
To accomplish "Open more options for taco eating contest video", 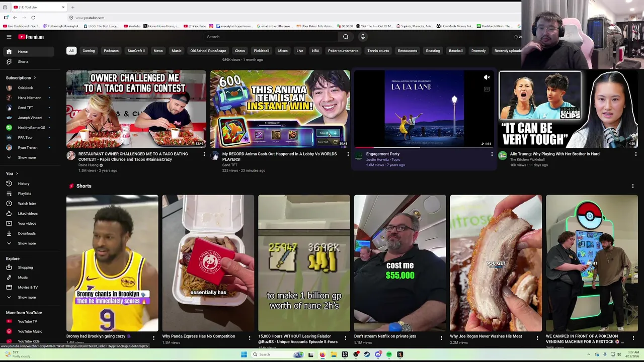I will click(x=204, y=154).
